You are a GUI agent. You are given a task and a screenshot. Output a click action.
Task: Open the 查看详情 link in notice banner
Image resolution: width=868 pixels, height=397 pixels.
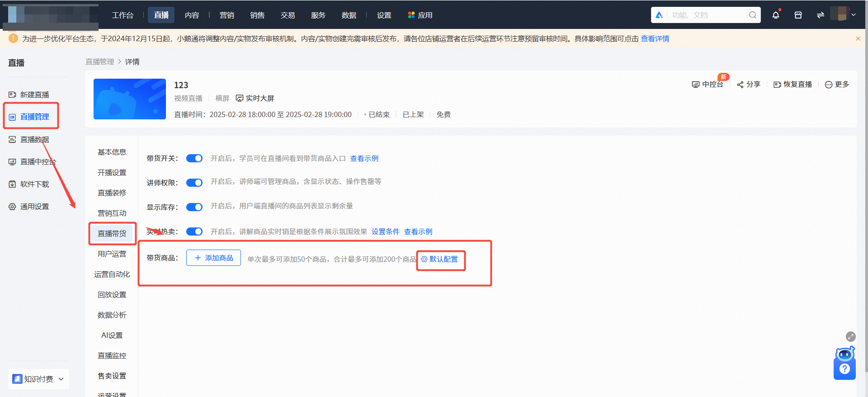click(655, 39)
